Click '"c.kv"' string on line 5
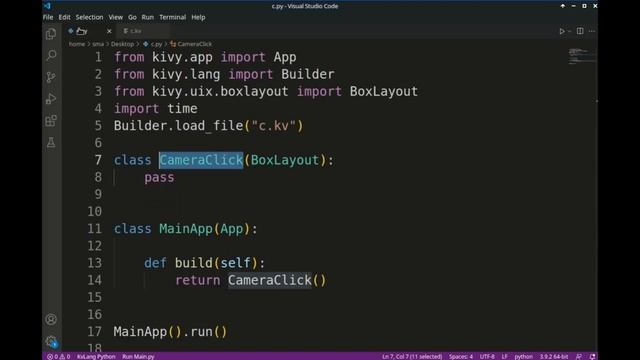This screenshot has height=360, width=640. 273,126
